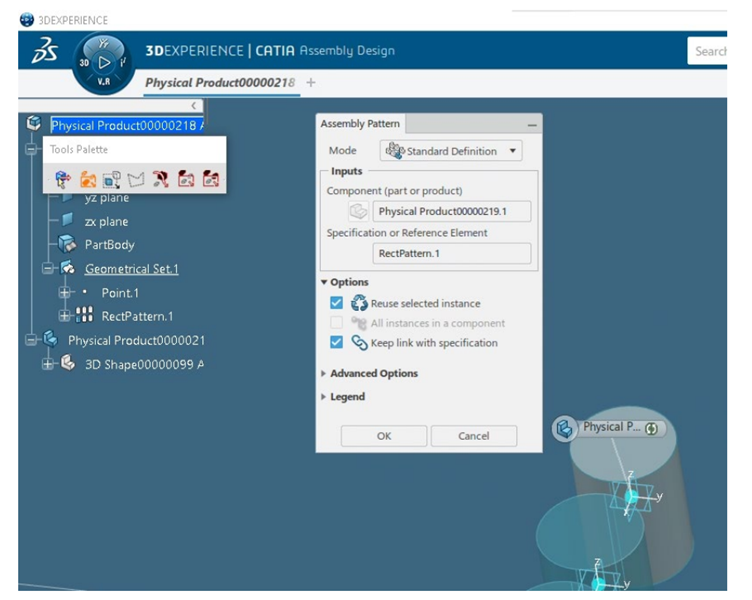Collapse the Geometrical Set.1 tree node

click(47, 269)
